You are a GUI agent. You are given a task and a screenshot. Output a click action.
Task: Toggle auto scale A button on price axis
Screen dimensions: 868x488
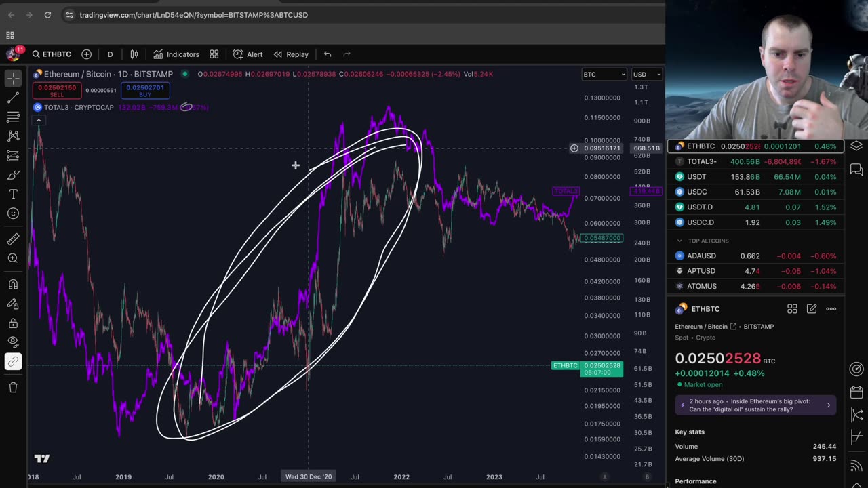605,477
